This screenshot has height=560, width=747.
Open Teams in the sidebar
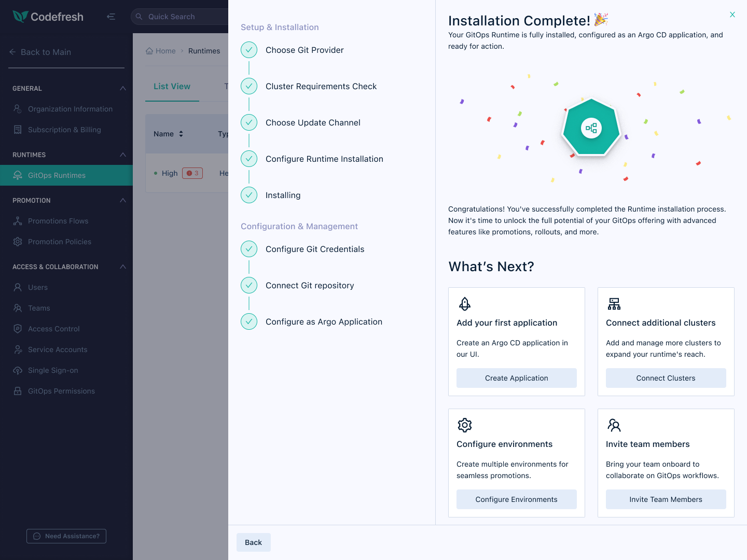[66, 308]
